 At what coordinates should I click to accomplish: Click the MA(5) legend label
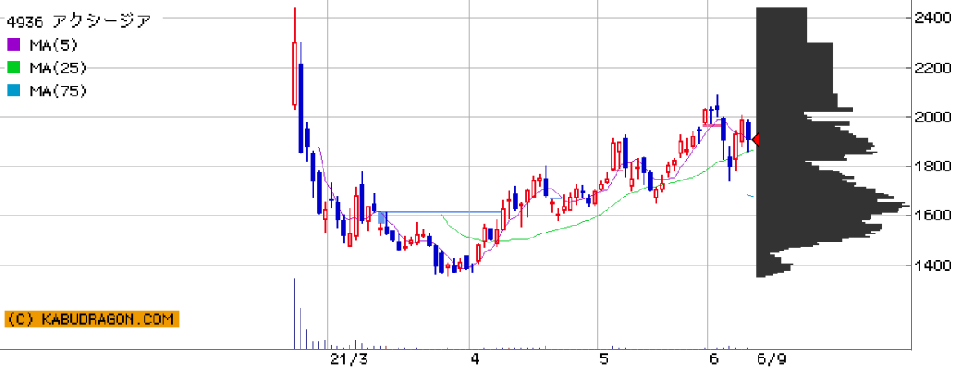[53, 45]
